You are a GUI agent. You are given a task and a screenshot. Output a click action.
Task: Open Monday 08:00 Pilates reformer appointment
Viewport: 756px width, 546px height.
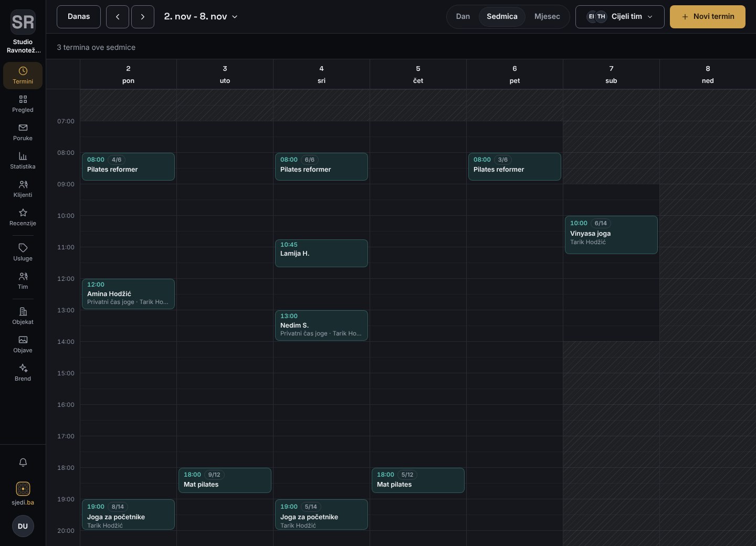click(x=128, y=166)
